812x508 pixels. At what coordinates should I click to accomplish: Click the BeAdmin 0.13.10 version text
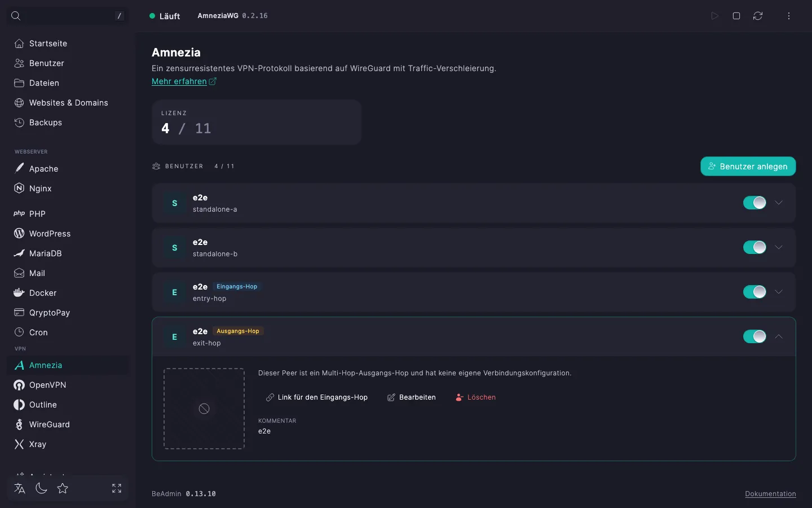click(184, 494)
